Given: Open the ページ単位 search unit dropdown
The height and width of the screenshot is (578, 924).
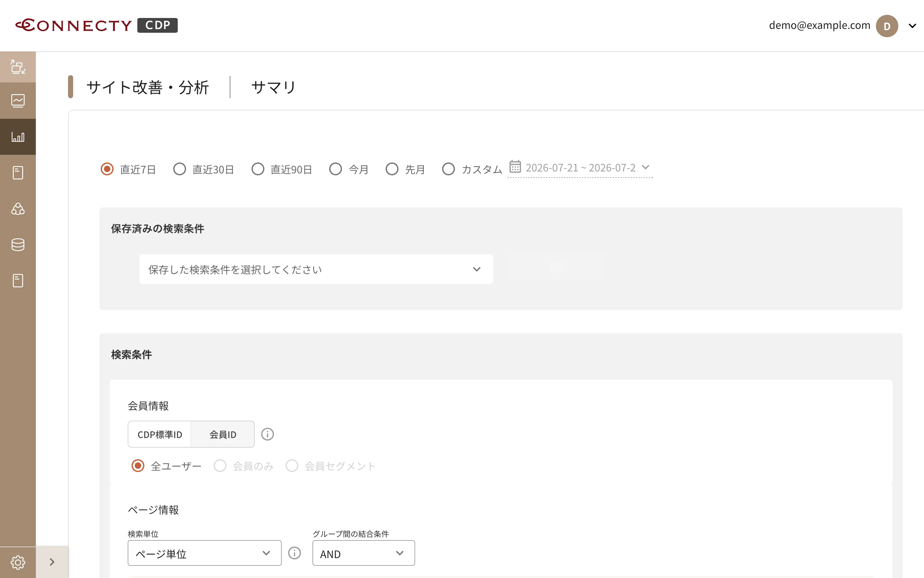Looking at the screenshot, I should click(205, 553).
